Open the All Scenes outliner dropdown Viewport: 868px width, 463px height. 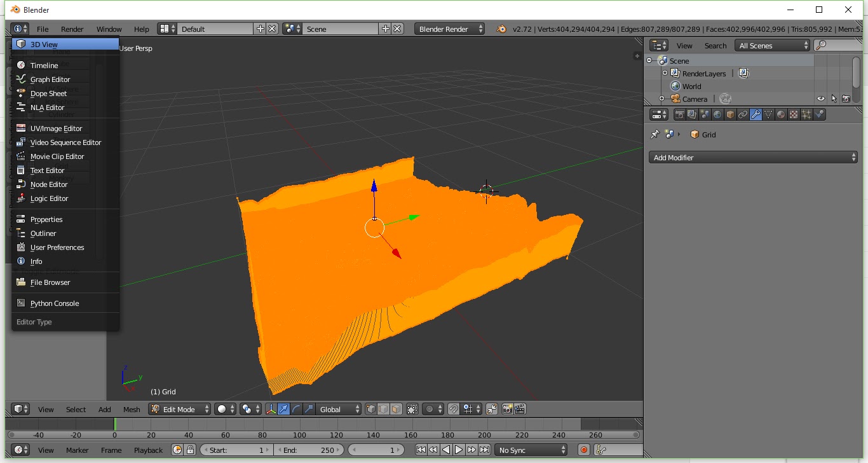coord(773,45)
